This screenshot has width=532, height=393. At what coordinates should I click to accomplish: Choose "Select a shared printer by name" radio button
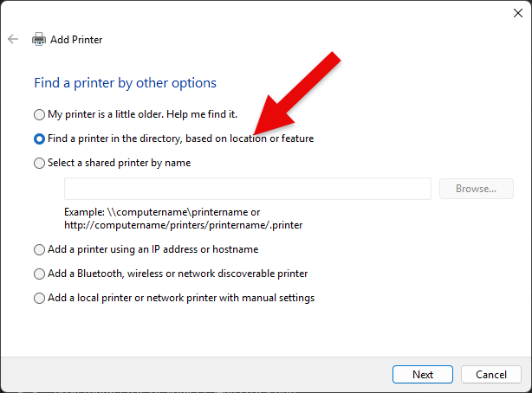pos(39,163)
